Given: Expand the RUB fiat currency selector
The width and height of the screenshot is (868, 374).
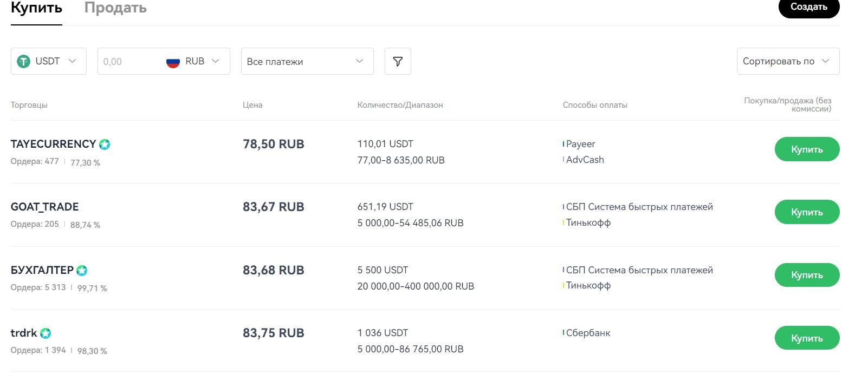Looking at the screenshot, I should [x=202, y=61].
